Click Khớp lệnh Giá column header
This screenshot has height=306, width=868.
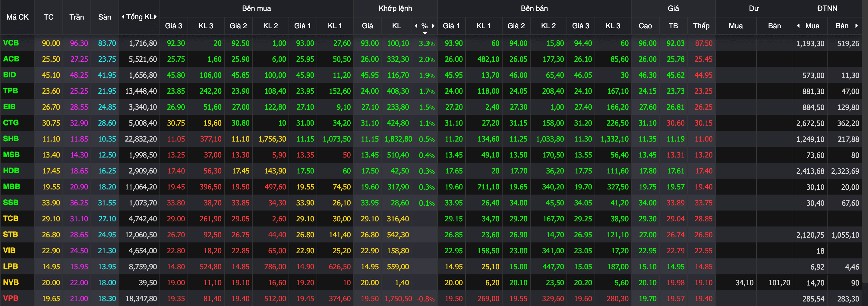(367, 26)
